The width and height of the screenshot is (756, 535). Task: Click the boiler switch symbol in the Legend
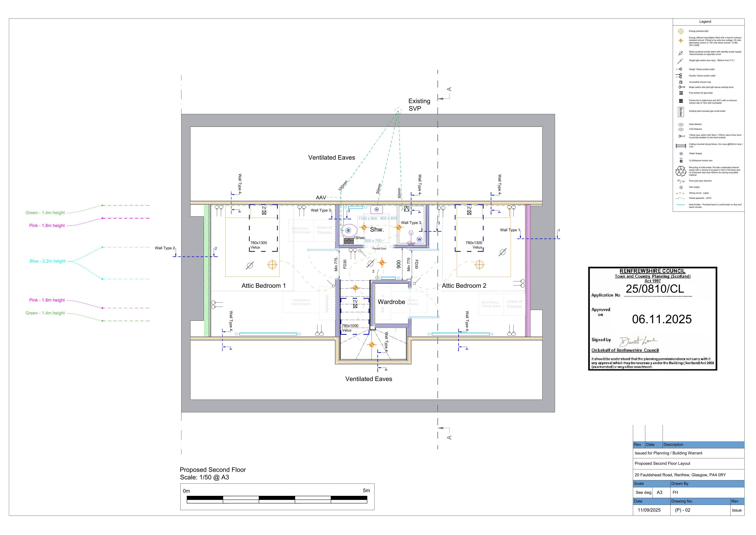[x=682, y=87]
